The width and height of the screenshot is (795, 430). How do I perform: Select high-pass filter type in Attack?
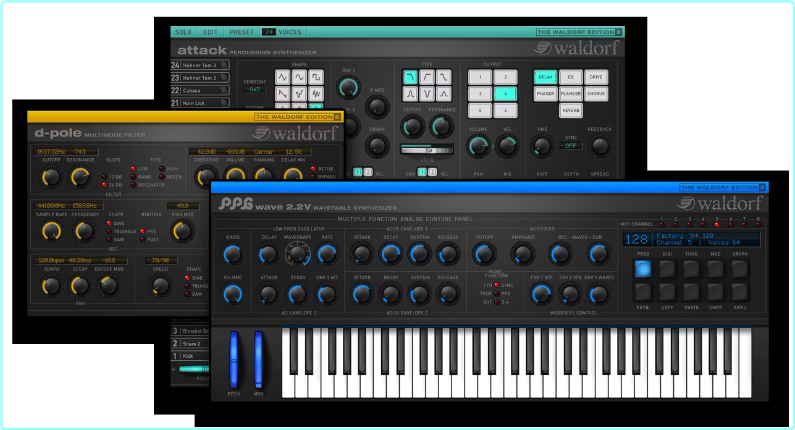pos(427,77)
